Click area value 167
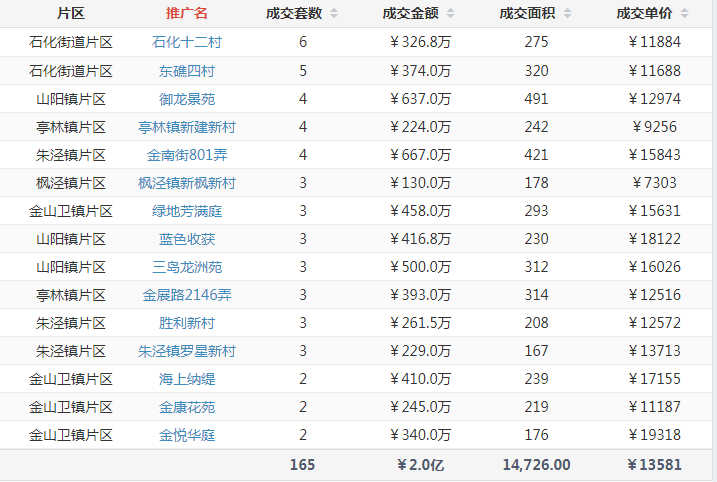This screenshot has height=482, width=717. tap(536, 351)
